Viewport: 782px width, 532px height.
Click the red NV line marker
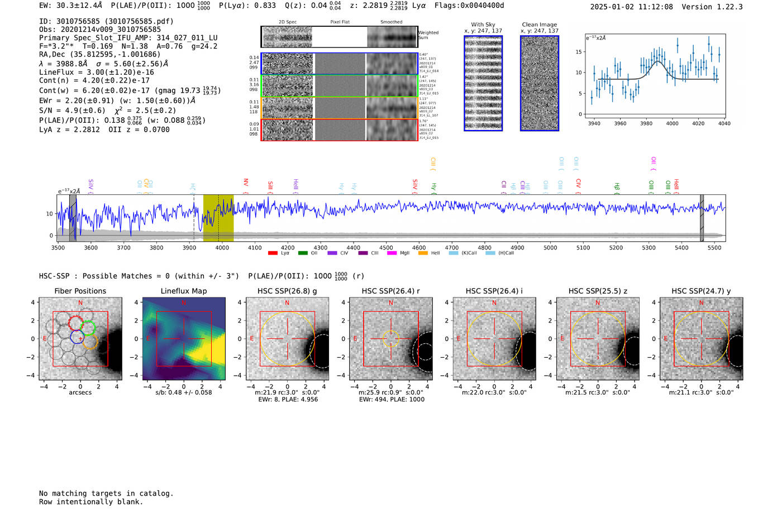[246, 186]
